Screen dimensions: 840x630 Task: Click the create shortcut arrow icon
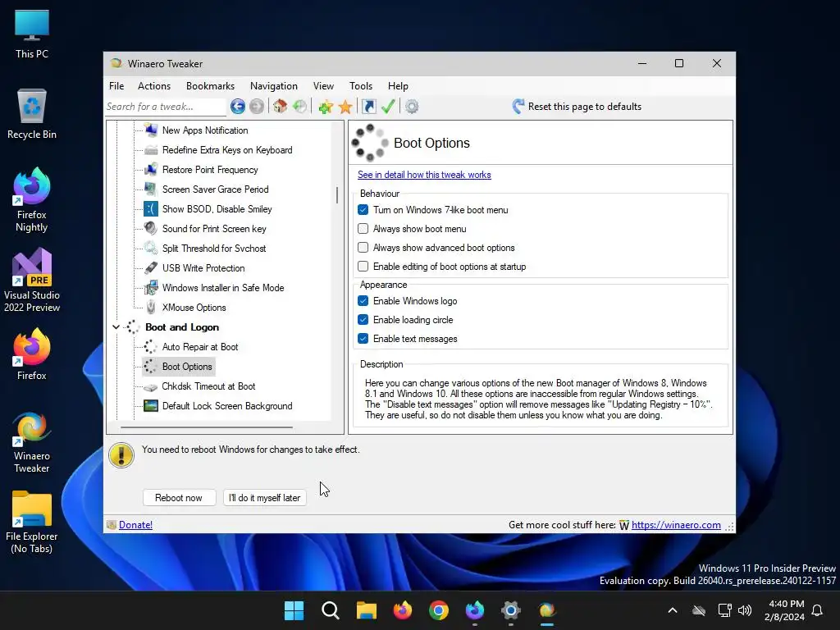pos(369,107)
